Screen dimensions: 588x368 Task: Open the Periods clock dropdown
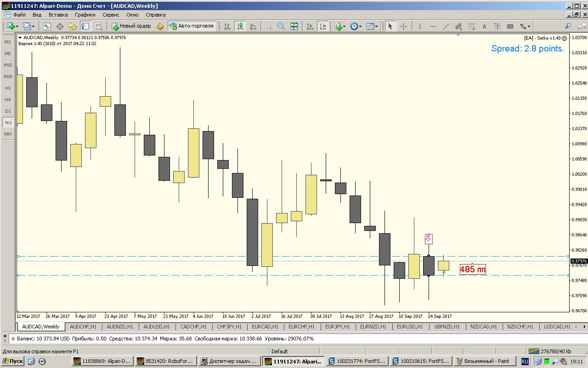tap(356, 26)
